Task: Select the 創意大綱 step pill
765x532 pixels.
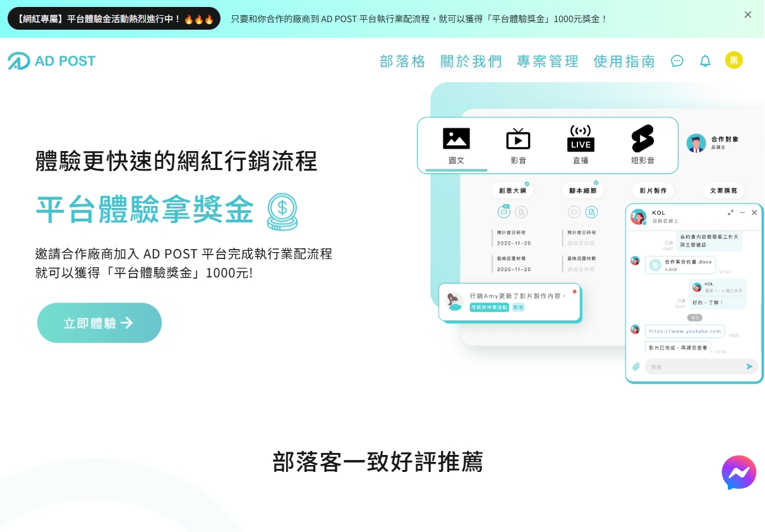Action: 512,190
